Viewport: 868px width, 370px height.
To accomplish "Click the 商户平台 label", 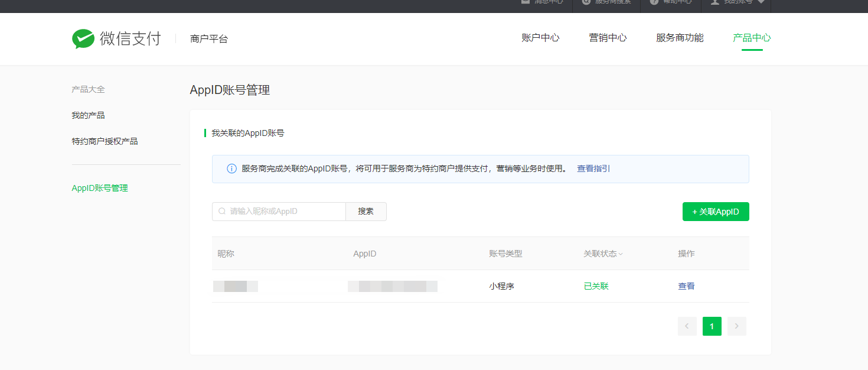I will 209,39.
